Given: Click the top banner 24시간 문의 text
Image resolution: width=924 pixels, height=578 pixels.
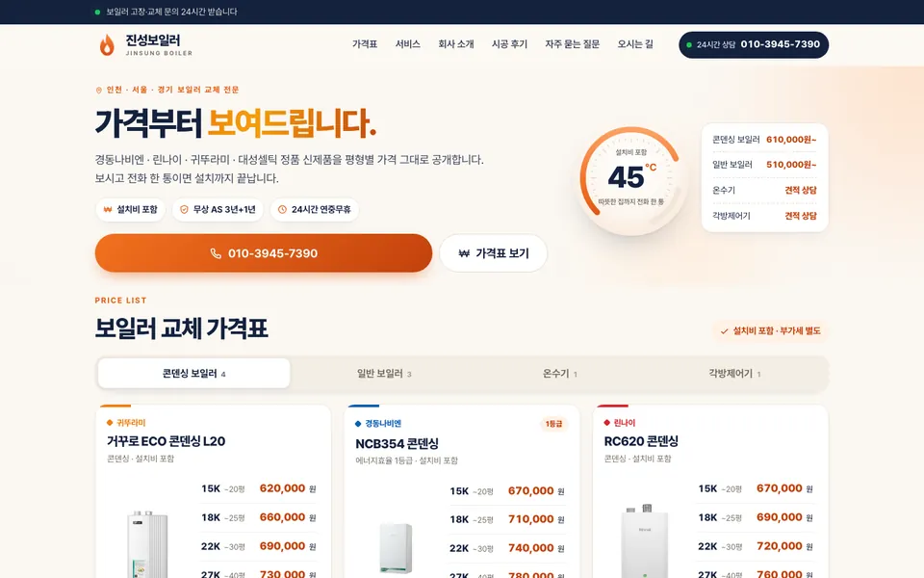Looking at the screenshot, I should point(171,12).
